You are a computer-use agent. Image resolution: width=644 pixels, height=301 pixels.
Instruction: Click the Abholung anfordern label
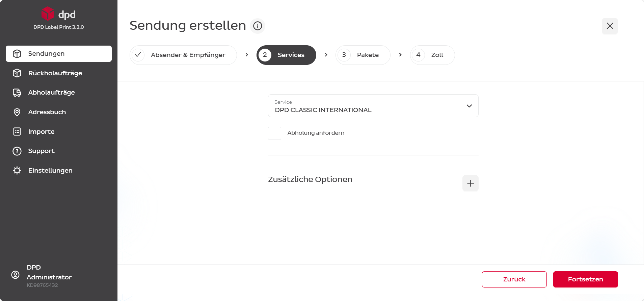316,133
